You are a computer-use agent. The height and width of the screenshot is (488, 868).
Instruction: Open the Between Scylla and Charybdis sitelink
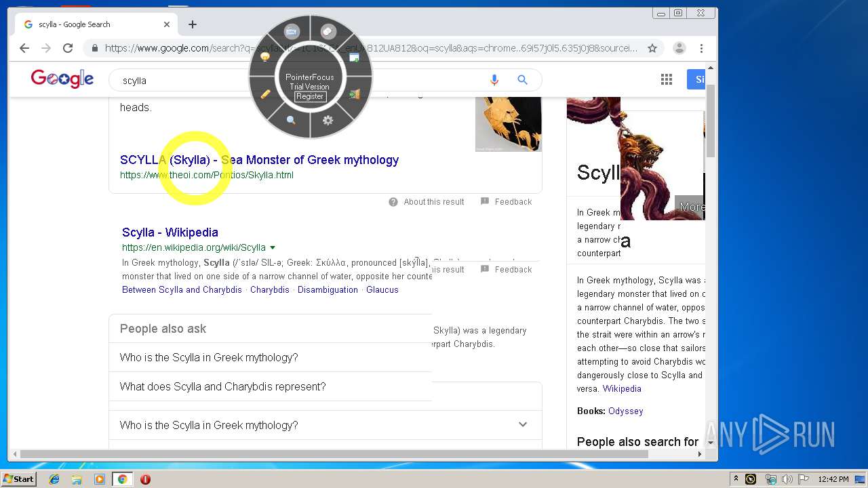tap(182, 289)
